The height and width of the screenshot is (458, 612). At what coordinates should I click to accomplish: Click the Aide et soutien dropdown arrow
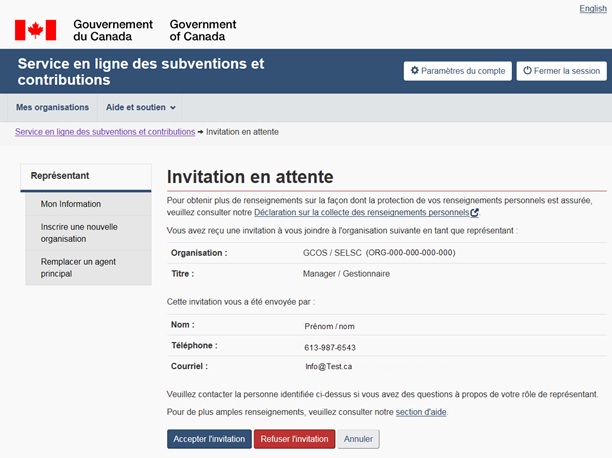coord(173,108)
